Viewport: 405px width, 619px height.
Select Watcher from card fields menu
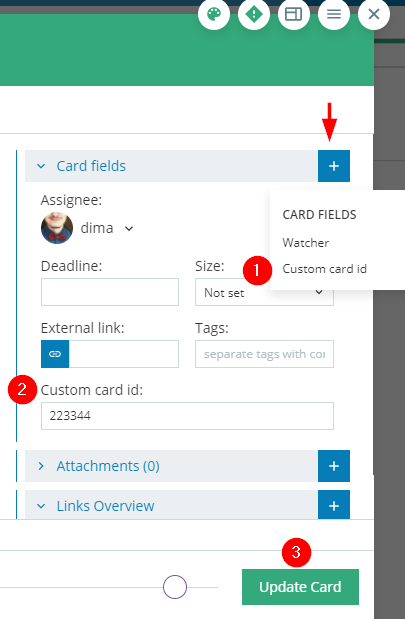click(x=306, y=243)
